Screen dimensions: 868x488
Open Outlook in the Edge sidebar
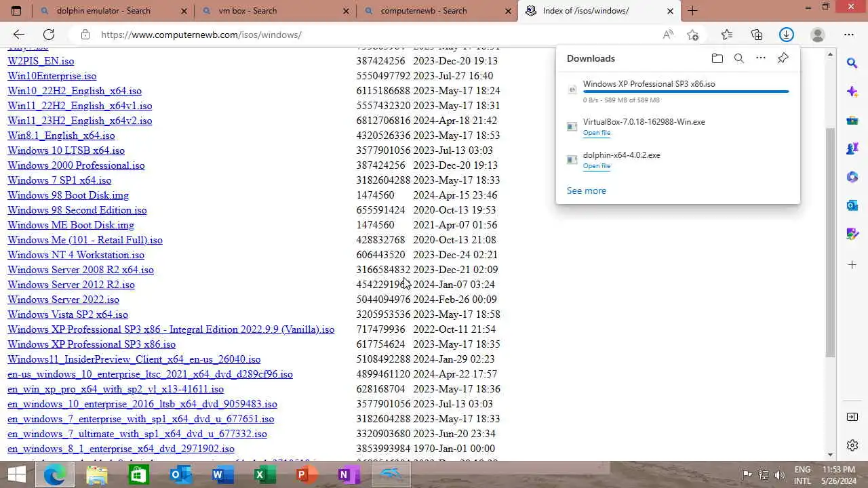[x=852, y=205]
